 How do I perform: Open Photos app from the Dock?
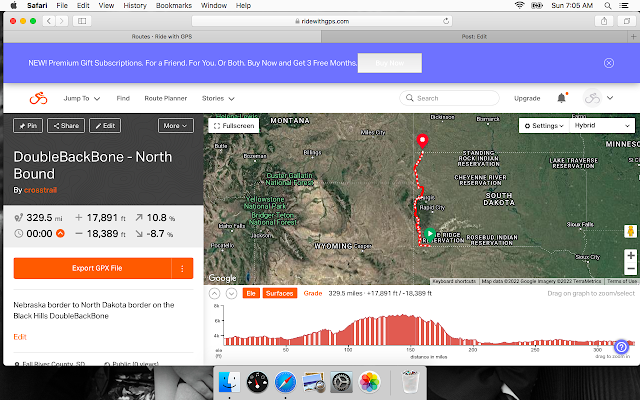click(x=369, y=382)
